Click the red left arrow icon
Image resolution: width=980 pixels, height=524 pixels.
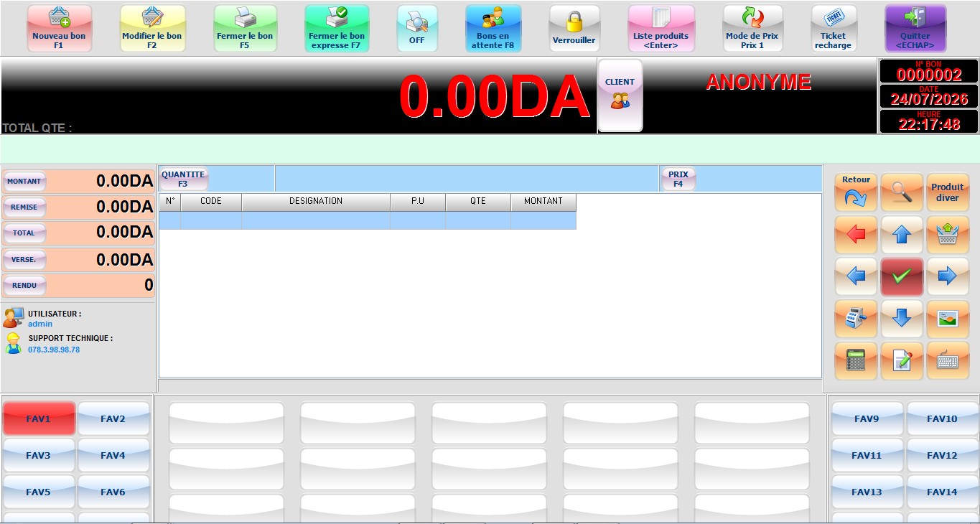[856, 234]
